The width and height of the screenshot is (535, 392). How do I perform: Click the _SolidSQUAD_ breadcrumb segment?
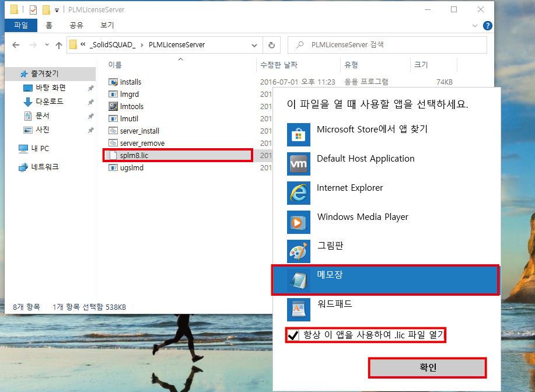coord(113,45)
